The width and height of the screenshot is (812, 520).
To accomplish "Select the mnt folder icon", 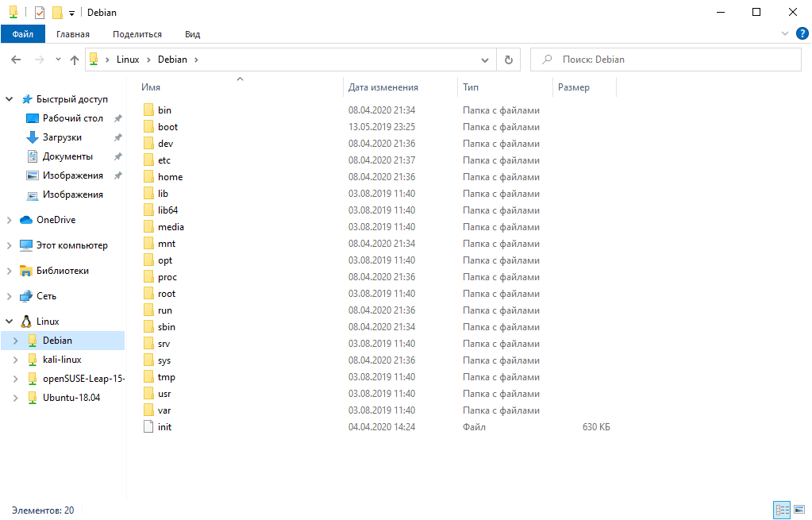I will (148, 244).
